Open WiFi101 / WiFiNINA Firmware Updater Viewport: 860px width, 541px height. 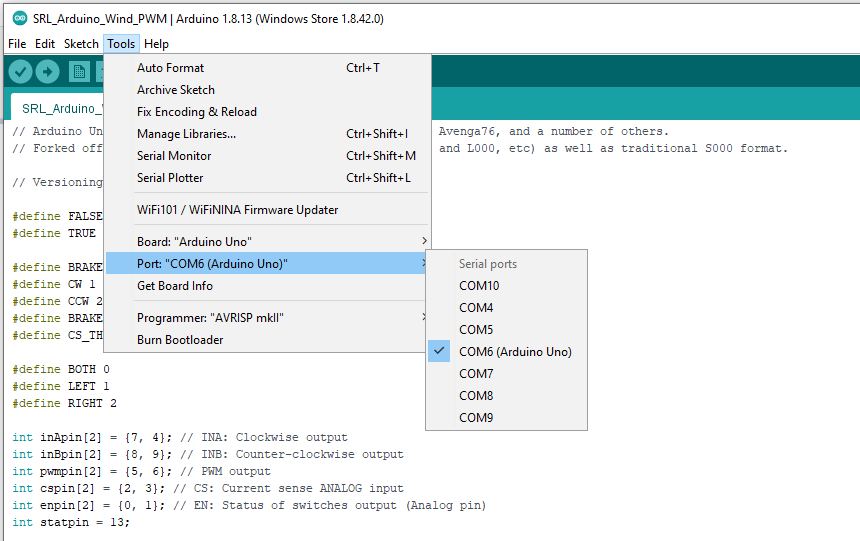[267, 210]
